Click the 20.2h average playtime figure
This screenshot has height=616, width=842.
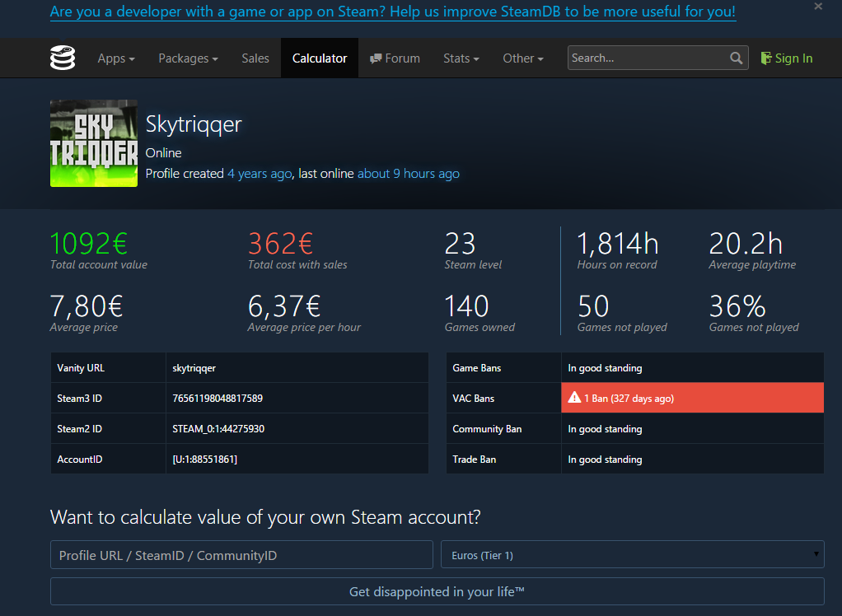coord(746,244)
